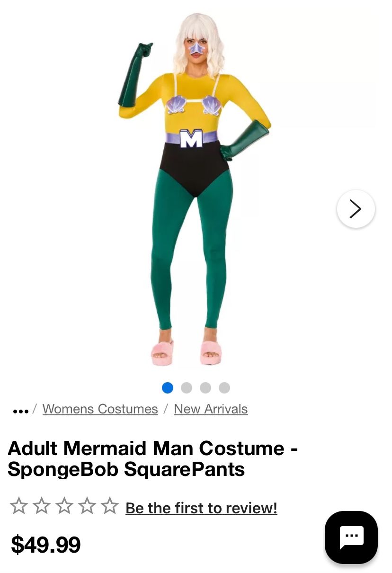Click the 'Be the first to review!' link
The width and height of the screenshot is (392, 573).
(x=201, y=508)
